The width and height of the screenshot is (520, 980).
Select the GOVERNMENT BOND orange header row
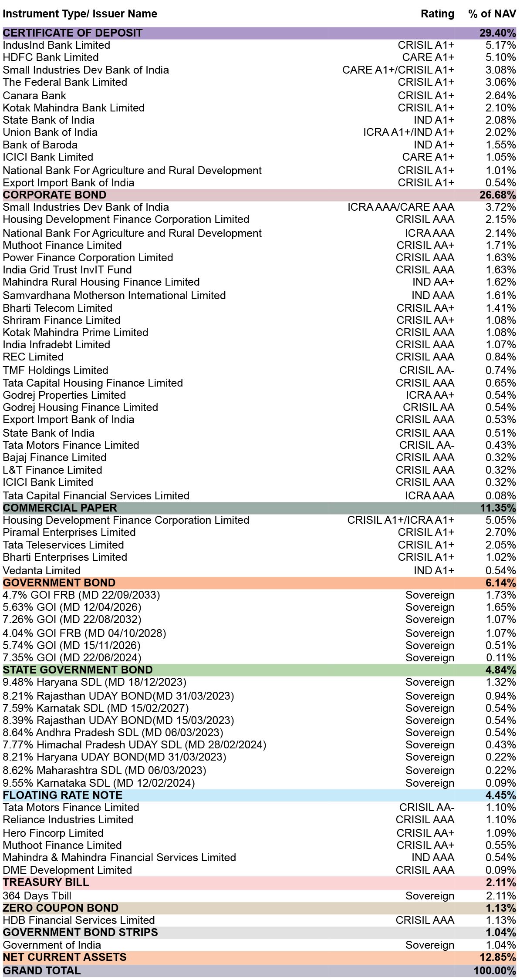pyautogui.click(x=260, y=583)
